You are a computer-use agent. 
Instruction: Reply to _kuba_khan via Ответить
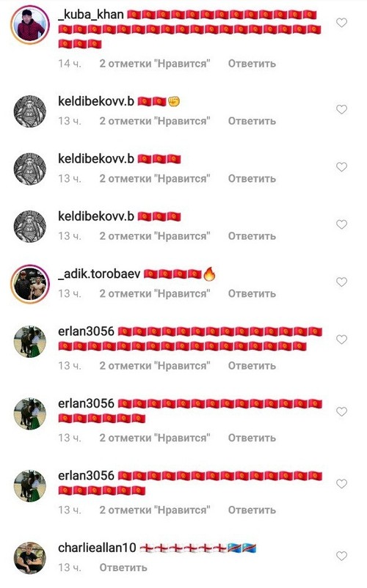tap(252, 64)
